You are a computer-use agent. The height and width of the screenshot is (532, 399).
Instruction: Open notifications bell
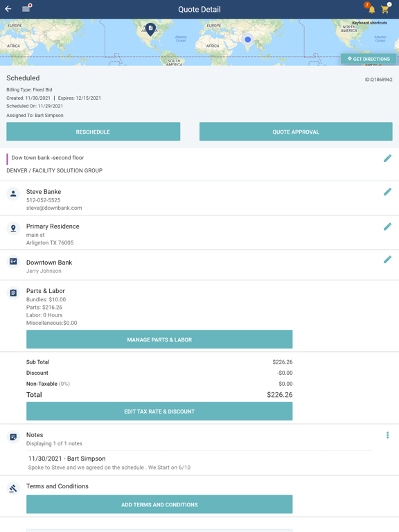point(372,10)
